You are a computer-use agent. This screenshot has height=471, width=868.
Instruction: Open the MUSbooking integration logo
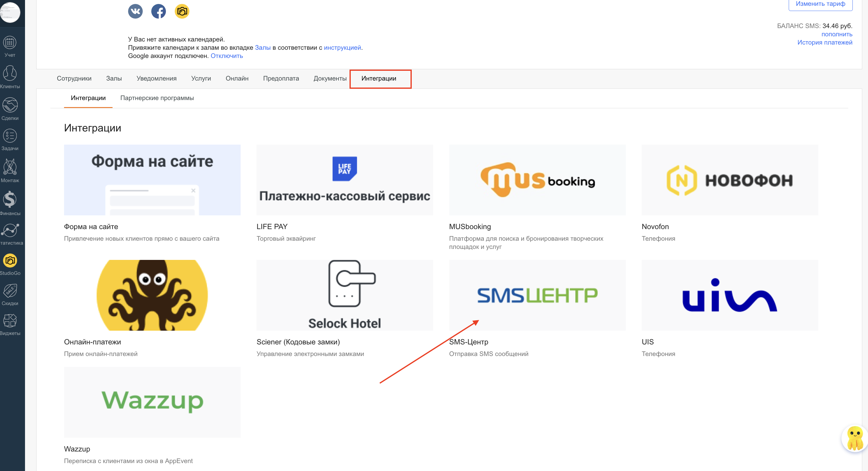537,180
